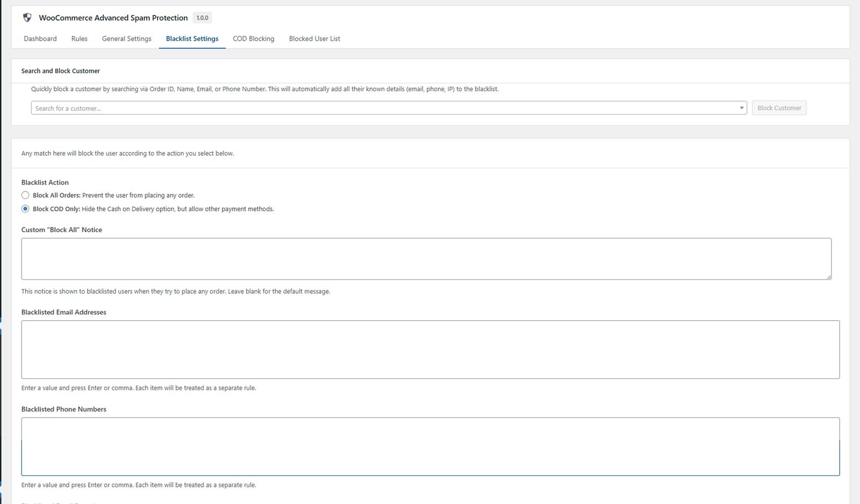
Task: View the Blocked User List tab
Action: tap(314, 39)
